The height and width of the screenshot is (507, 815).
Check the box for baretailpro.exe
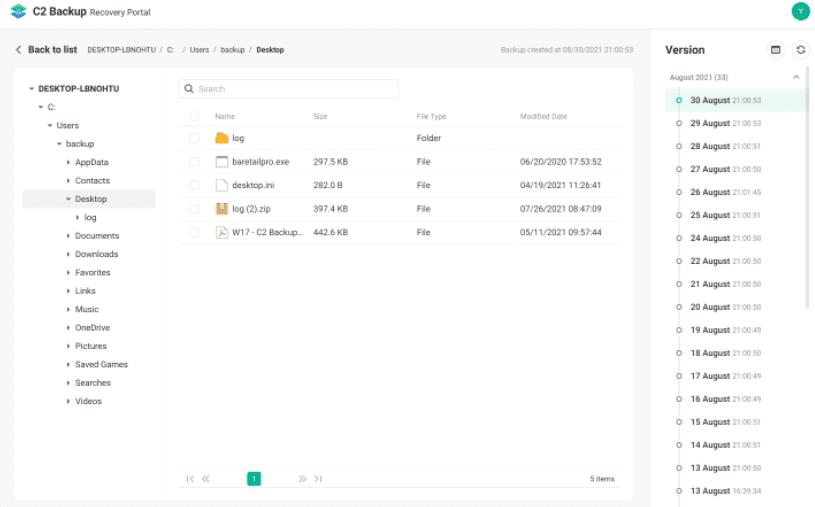click(194, 162)
